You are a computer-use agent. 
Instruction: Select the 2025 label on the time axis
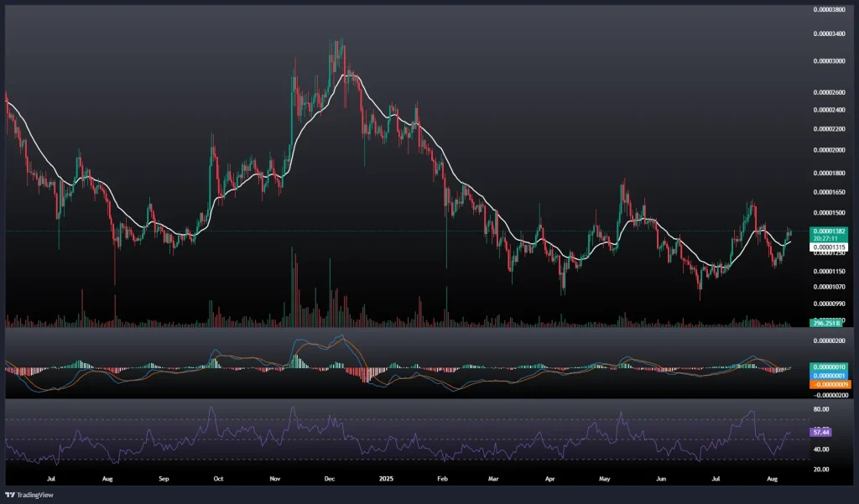tap(384, 479)
